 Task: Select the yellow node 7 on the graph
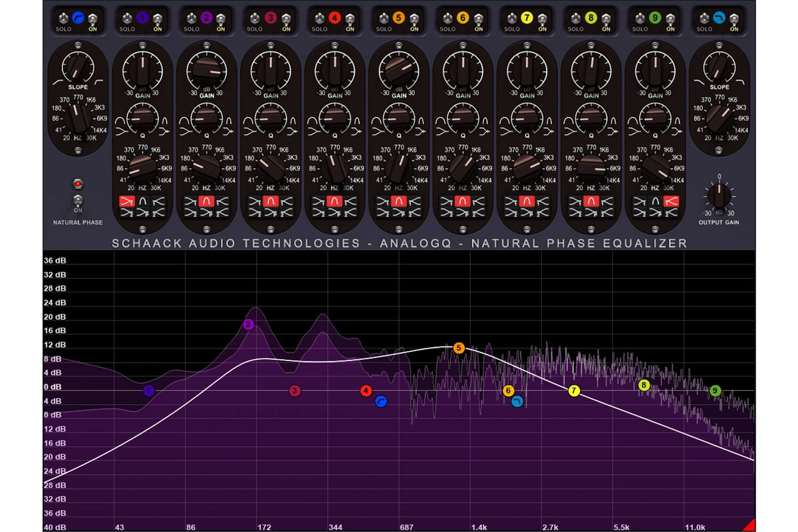[x=574, y=391]
